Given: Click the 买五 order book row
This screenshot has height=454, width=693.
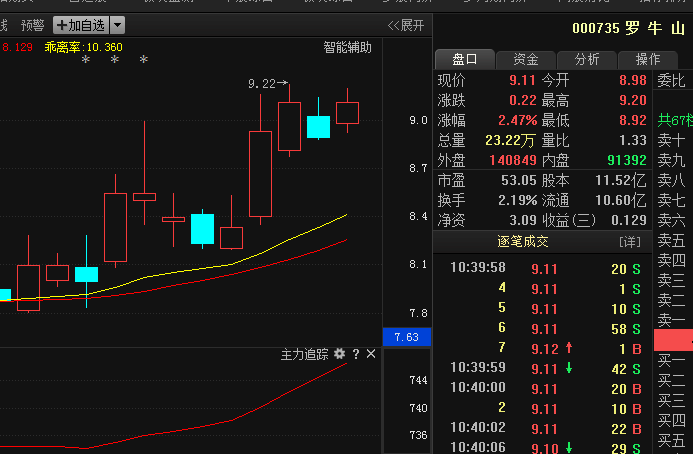Looking at the screenshot, I should pyautogui.click(x=673, y=440).
